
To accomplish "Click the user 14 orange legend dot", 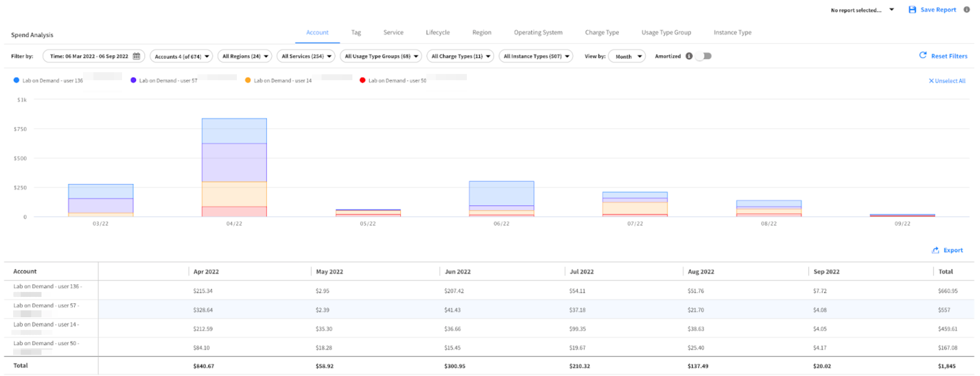I will pyautogui.click(x=248, y=81).
